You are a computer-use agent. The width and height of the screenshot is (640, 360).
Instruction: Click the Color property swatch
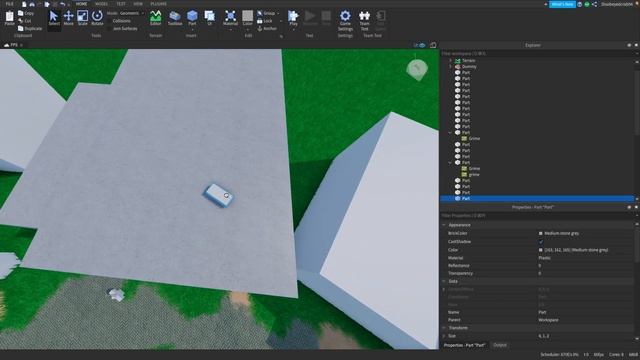pyautogui.click(x=540, y=250)
